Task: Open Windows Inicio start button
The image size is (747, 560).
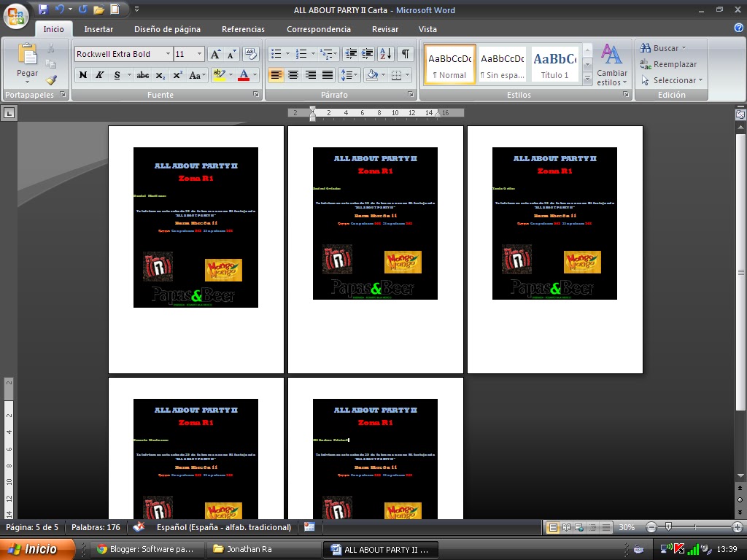Action: pyautogui.click(x=37, y=549)
